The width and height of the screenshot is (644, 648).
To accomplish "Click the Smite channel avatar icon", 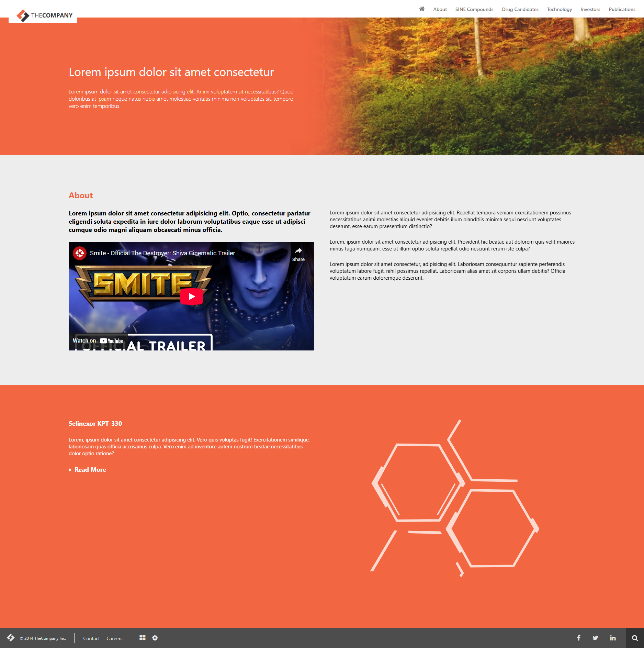I will point(80,253).
